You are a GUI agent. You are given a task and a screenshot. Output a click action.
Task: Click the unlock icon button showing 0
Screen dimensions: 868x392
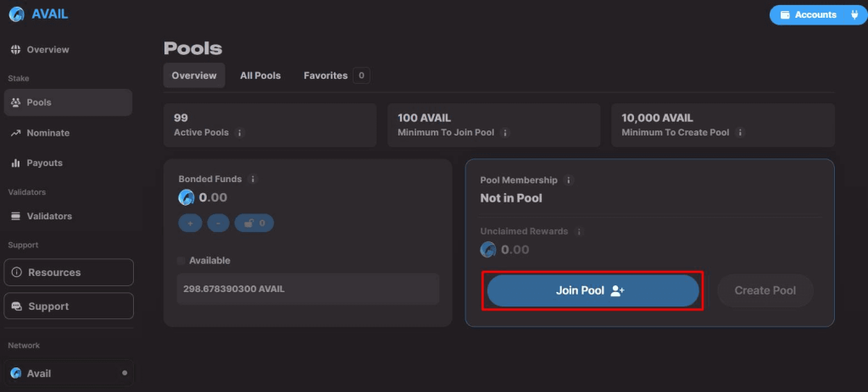click(x=254, y=224)
